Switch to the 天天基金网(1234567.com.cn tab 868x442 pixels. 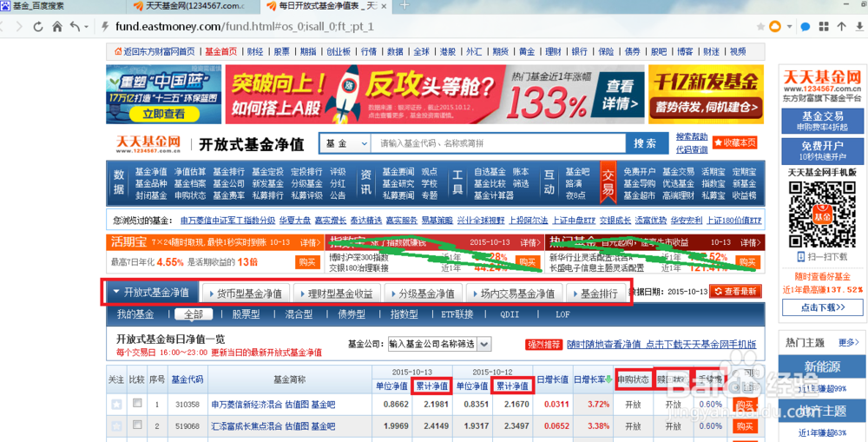pos(194,6)
